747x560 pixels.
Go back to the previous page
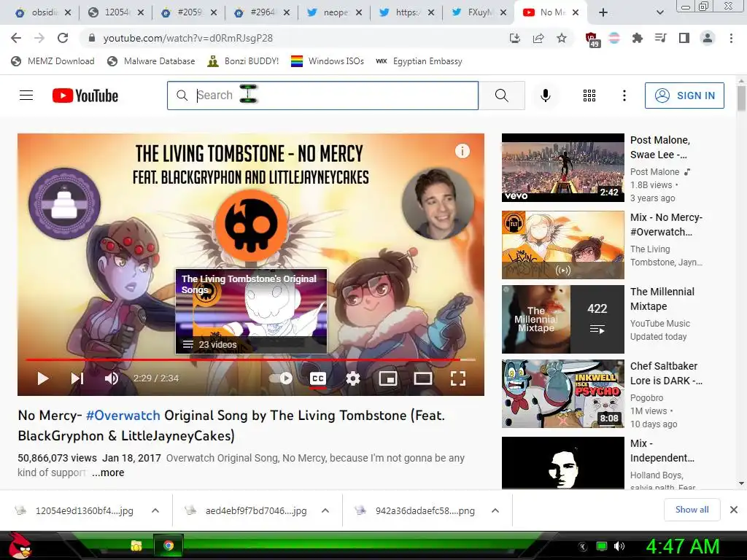[x=16, y=38]
